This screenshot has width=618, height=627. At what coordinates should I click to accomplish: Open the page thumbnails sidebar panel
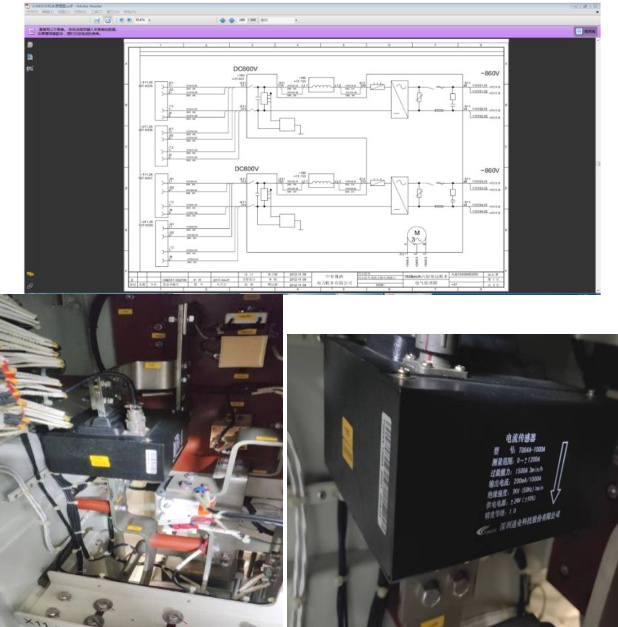click(30, 44)
